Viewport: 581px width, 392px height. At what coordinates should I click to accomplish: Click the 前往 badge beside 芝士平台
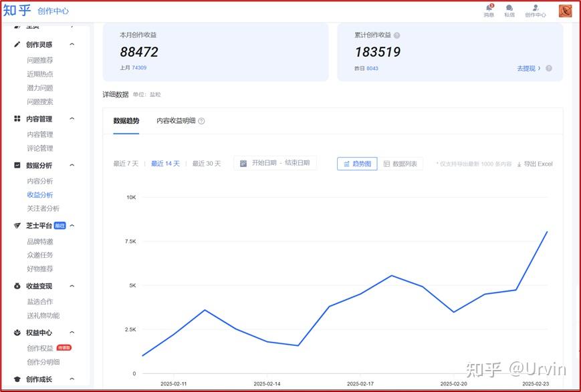click(x=60, y=226)
